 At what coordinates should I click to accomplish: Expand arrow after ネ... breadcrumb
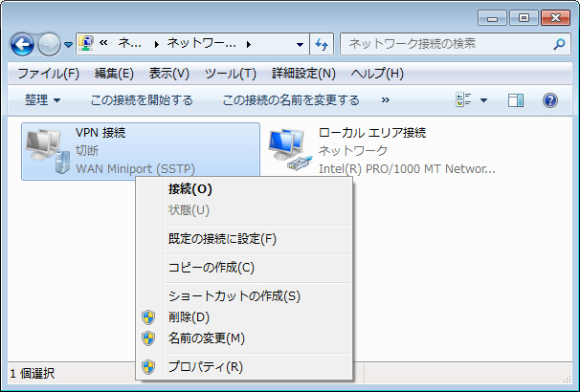coord(156,44)
